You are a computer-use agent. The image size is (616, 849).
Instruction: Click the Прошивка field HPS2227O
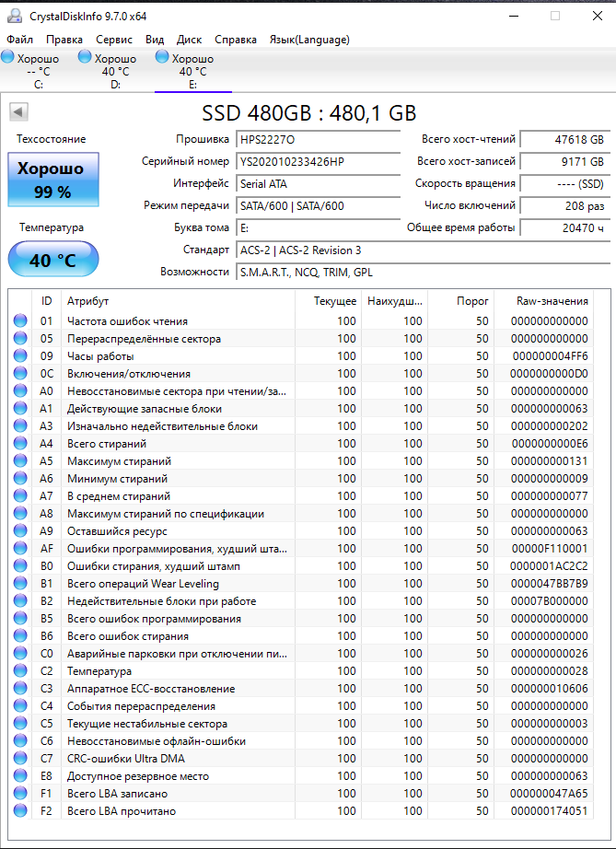click(319, 140)
